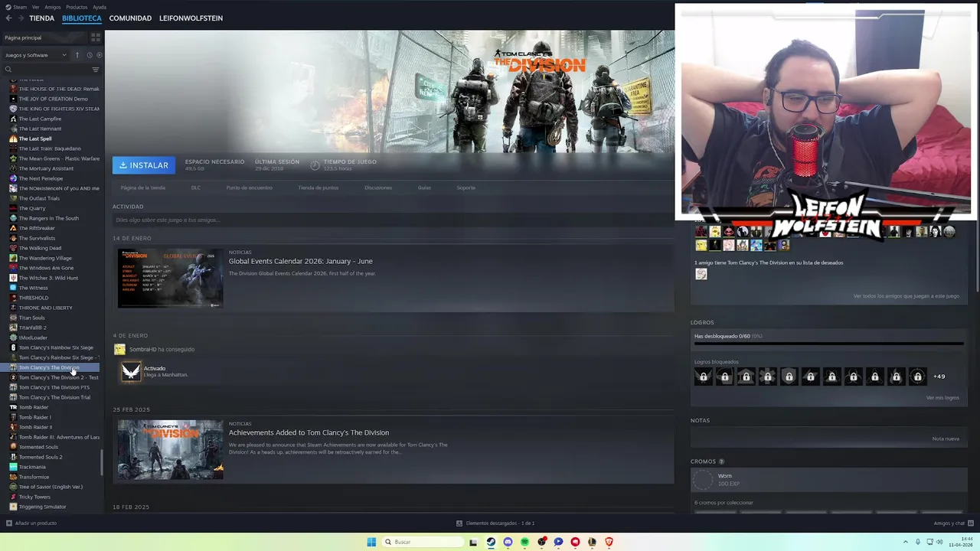Click Ver mis logros link
This screenshot has height=551, width=980.
tap(942, 398)
